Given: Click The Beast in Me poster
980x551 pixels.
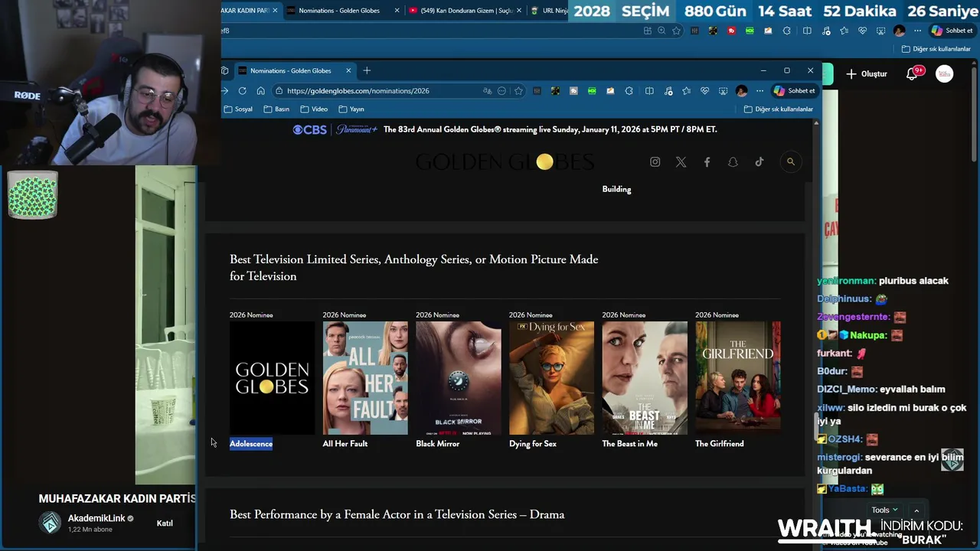Looking at the screenshot, I should coord(645,378).
